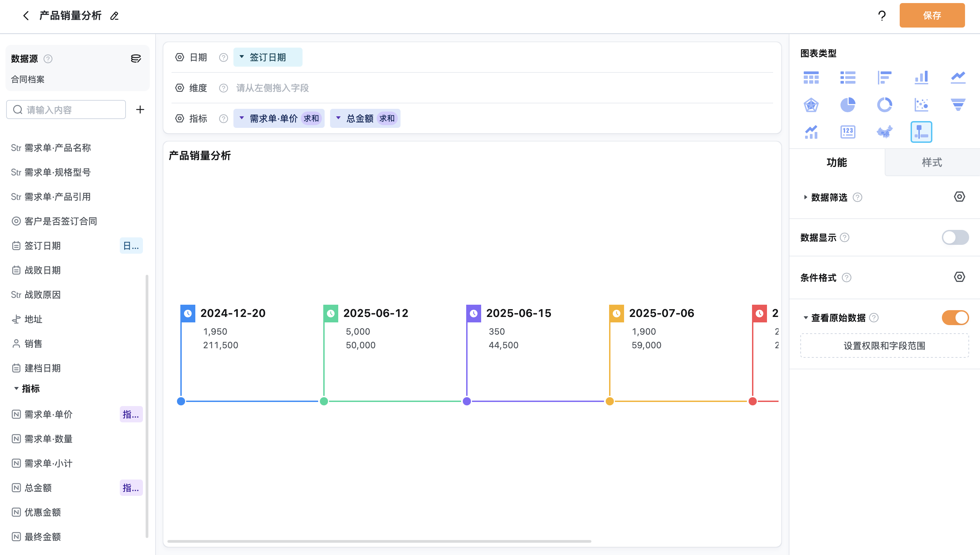Open help via the top question mark
This screenshot has height=555, width=980.
tap(882, 16)
